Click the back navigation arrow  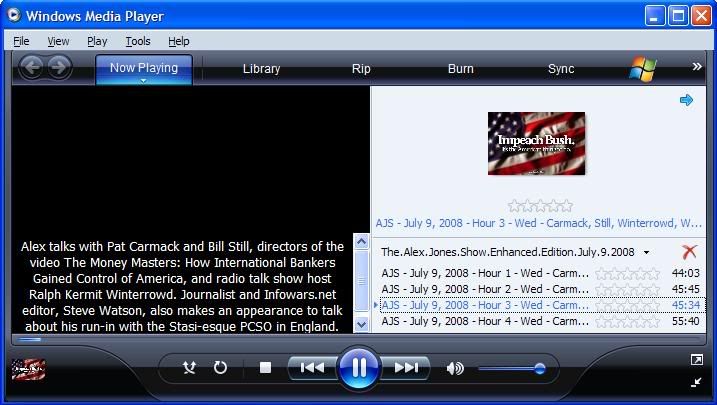32,68
